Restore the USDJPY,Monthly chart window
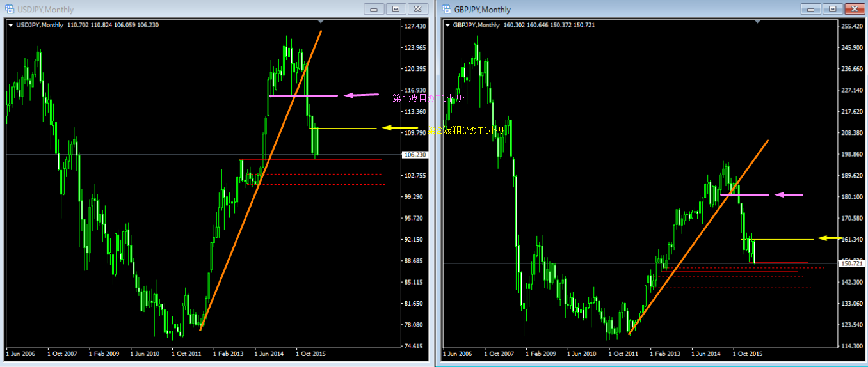 pos(396,9)
